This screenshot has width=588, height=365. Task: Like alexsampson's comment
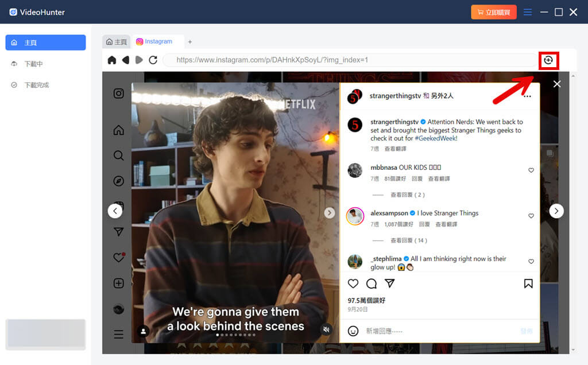(531, 216)
